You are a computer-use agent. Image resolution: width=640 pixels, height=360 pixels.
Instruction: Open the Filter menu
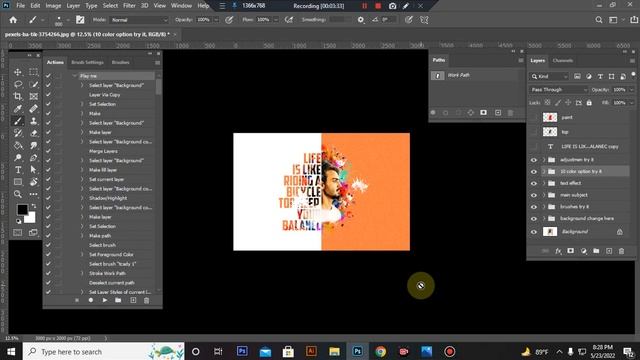pyautogui.click(x=129, y=6)
